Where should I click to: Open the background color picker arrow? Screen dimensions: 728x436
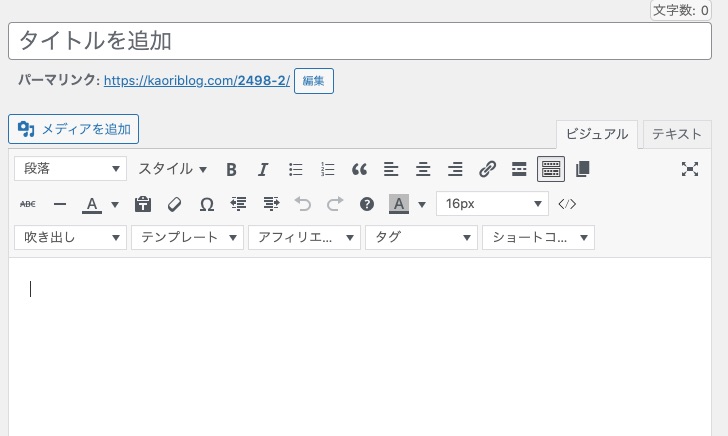coord(422,204)
